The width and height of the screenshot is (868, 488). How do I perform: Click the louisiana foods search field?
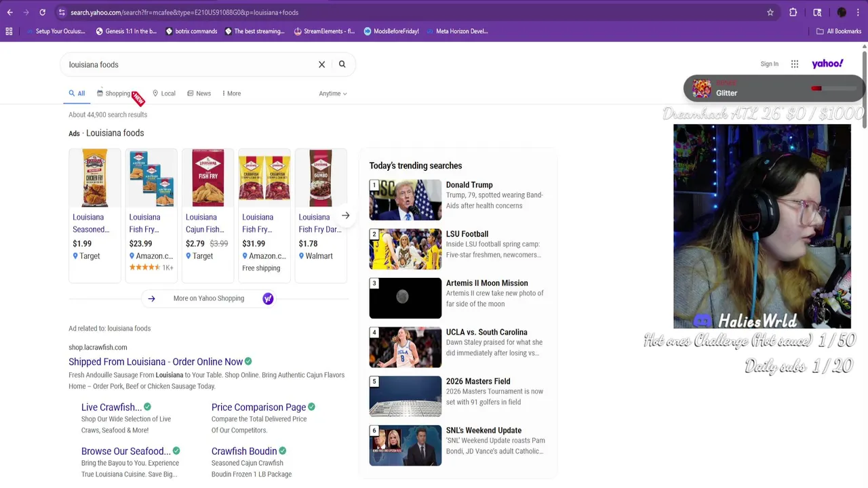(x=190, y=64)
